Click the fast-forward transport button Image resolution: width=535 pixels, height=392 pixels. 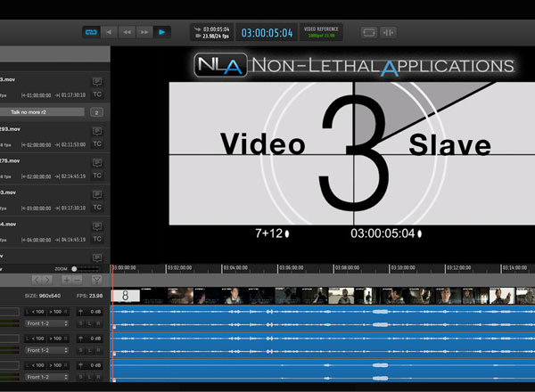tap(144, 32)
